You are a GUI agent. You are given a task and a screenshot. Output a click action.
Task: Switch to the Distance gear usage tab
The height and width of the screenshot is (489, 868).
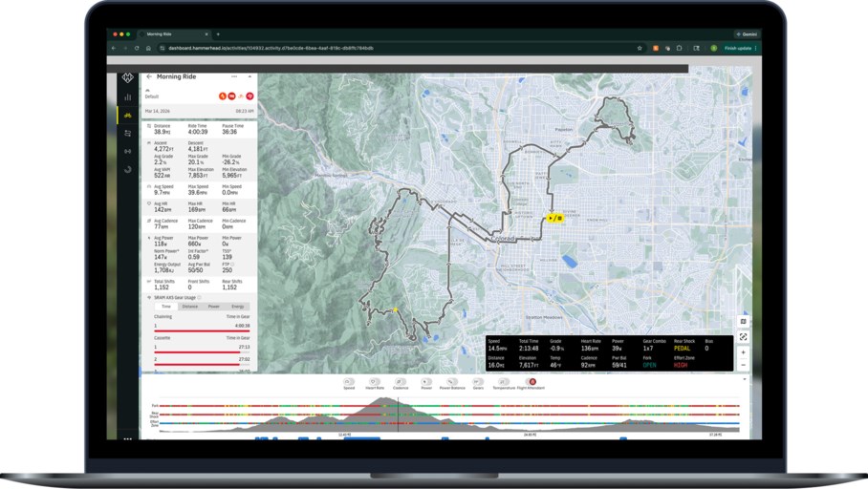point(189,307)
